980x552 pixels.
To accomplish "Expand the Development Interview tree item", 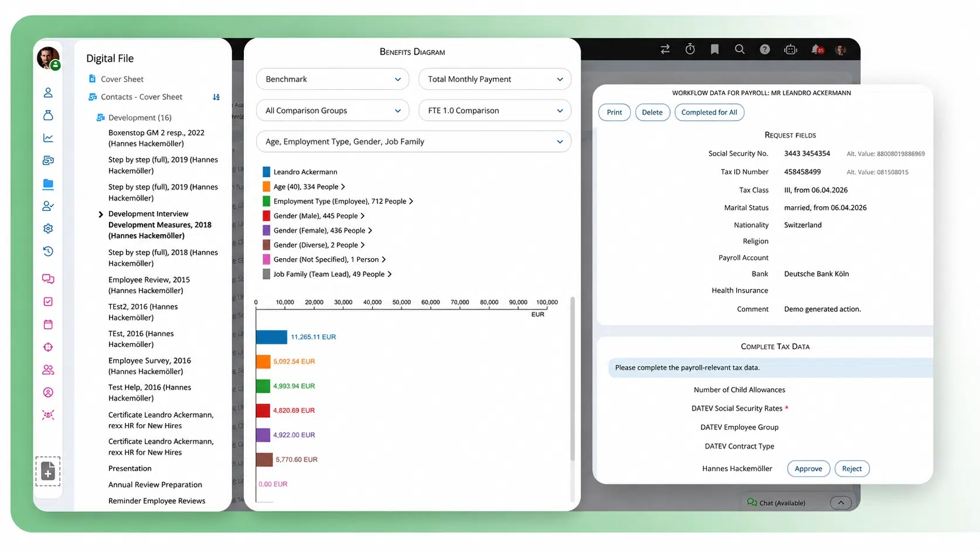I will [101, 214].
